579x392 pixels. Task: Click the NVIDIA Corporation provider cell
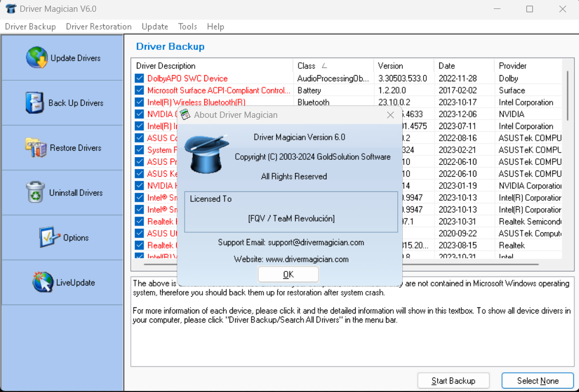(x=530, y=186)
